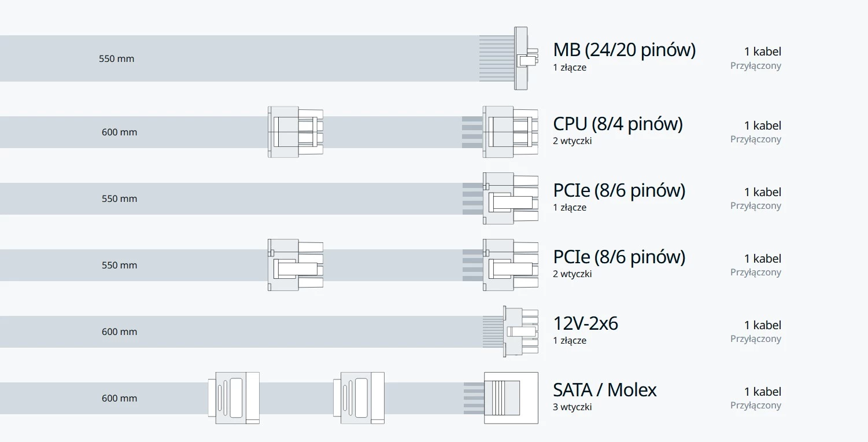The image size is (868, 442).
Task: Click the leftmost SATA plug illustration
Action: [234, 398]
